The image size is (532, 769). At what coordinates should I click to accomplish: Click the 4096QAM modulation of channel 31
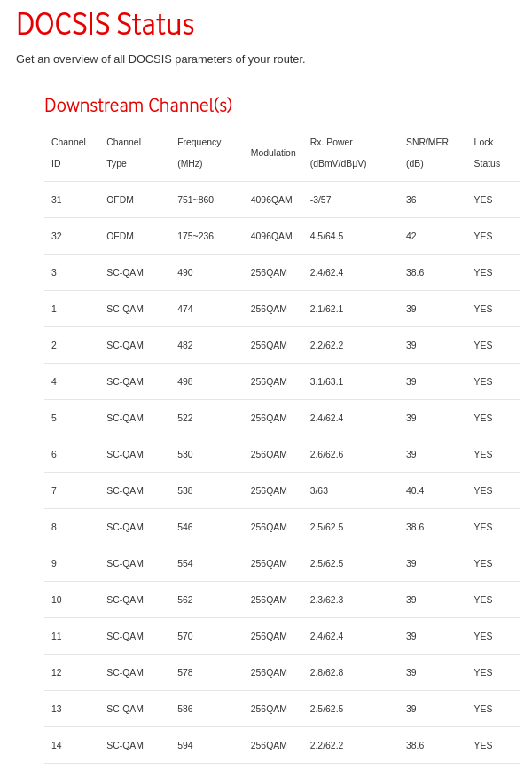pos(271,200)
